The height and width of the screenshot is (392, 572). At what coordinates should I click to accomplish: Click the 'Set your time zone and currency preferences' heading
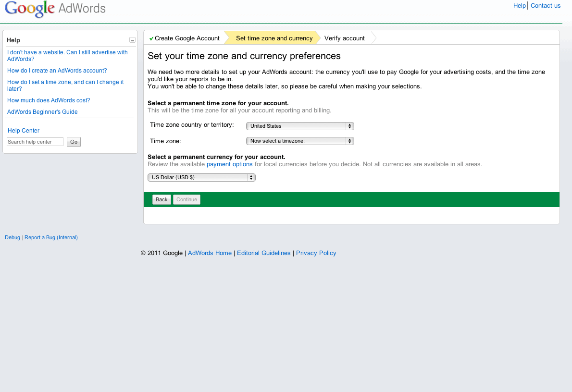[244, 56]
